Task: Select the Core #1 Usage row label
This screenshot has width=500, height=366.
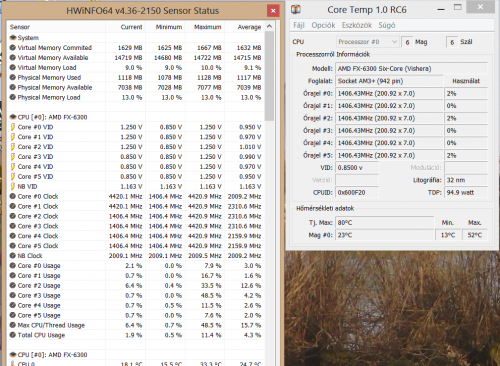Action: tap(39, 276)
